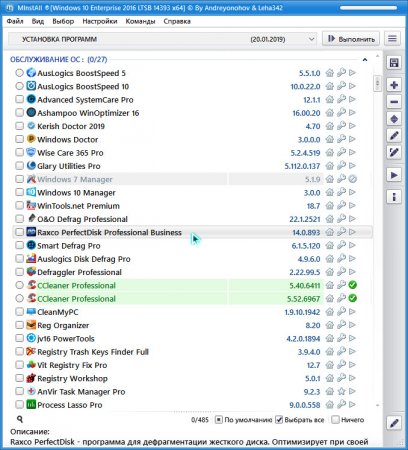Viewport: 408px width, 450px height.
Task: Click play arrow for Windows 10 Manager
Action: (352, 192)
